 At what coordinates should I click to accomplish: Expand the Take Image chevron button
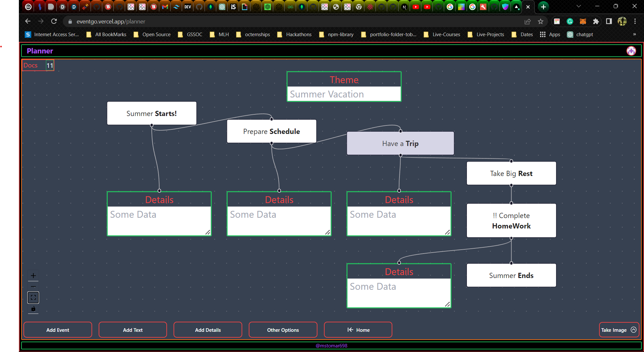tap(634, 330)
